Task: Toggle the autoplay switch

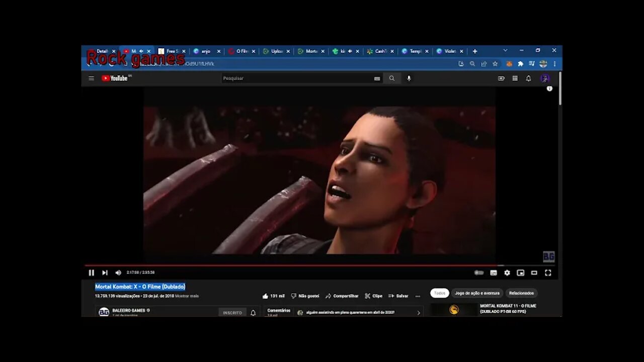Action: pyautogui.click(x=479, y=273)
